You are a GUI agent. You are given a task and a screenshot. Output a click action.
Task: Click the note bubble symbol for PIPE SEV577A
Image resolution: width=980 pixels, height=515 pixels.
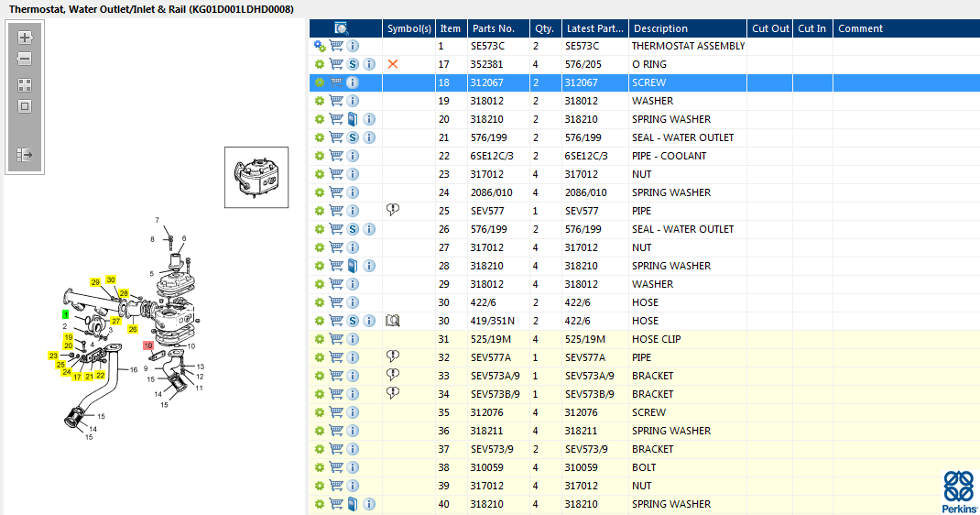point(393,356)
